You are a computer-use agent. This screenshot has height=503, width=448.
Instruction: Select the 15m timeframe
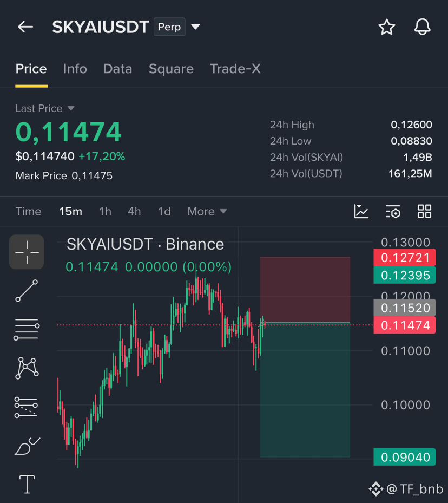click(x=70, y=211)
